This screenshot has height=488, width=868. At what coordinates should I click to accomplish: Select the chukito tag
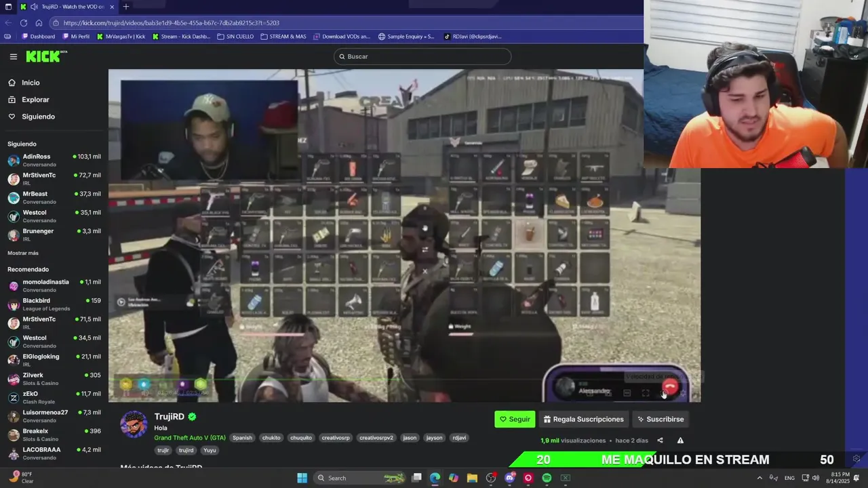(x=271, y=438)
